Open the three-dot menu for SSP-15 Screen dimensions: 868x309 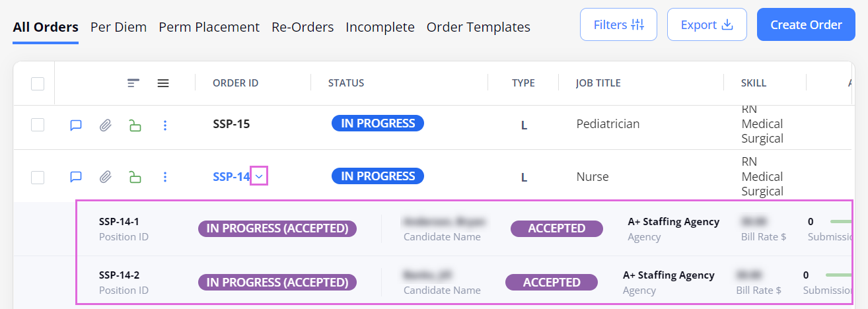pyautogui.click(x=165, y=125)
